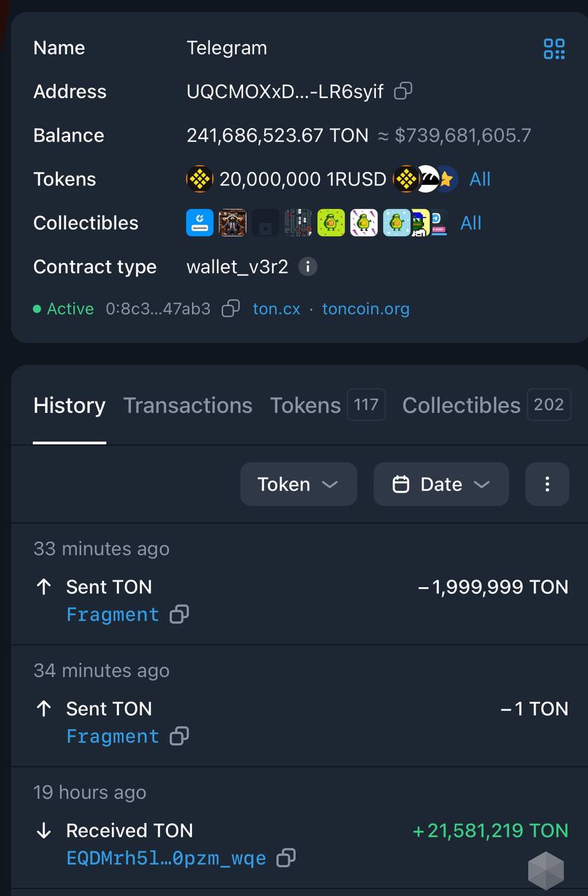Show All tokens in the Tokens row
This screenshot has height=896, width=588.
tap(479, 179)
